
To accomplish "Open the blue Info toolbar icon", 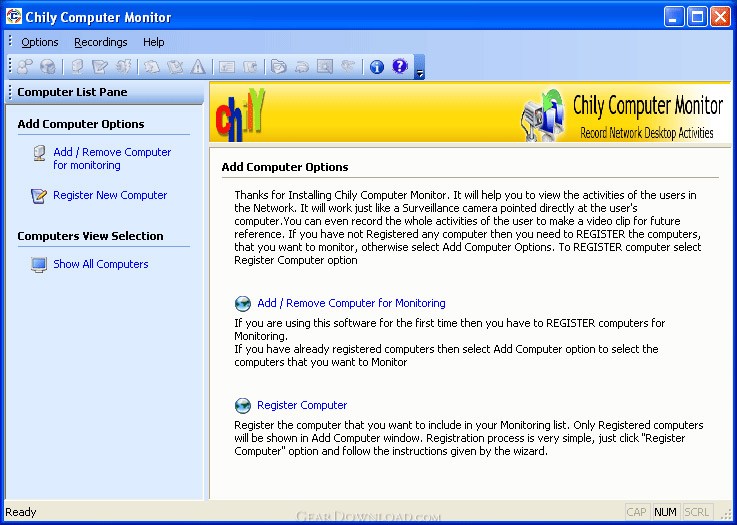I will coord(376,67).
